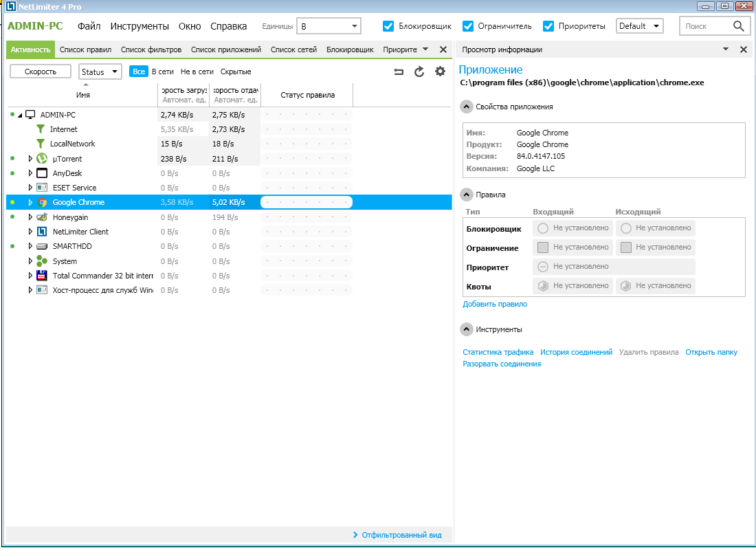Image resolution: width=756 pixels, height=550 pixels.
Task: Collapse the ADMIN-PC tree node
Action: [20, 115]
